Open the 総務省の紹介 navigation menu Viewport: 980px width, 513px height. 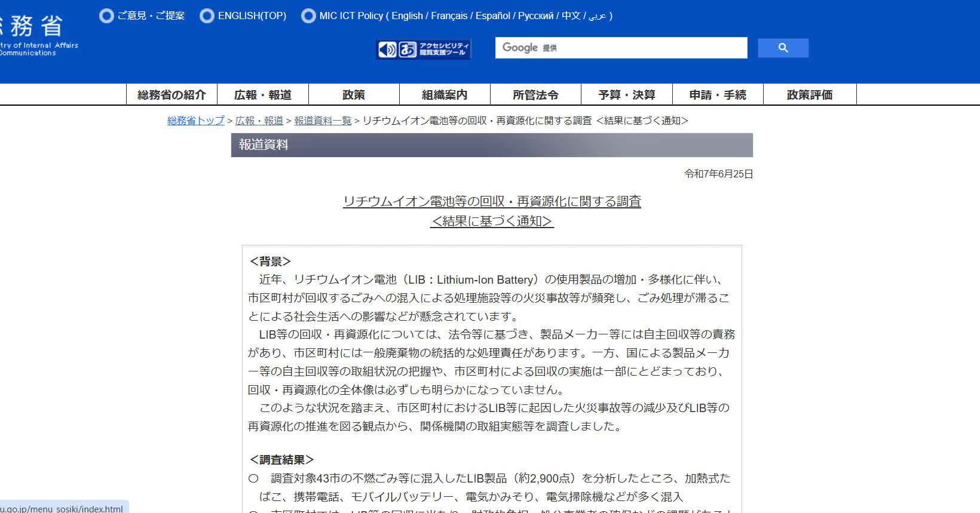[x=171, y=94]
